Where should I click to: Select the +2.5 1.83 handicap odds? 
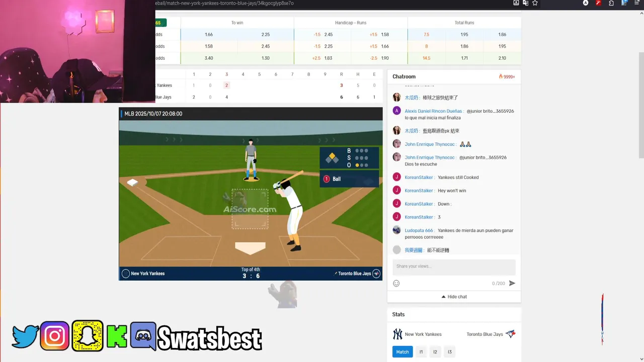pyautogui.click(x=323, y=58)
